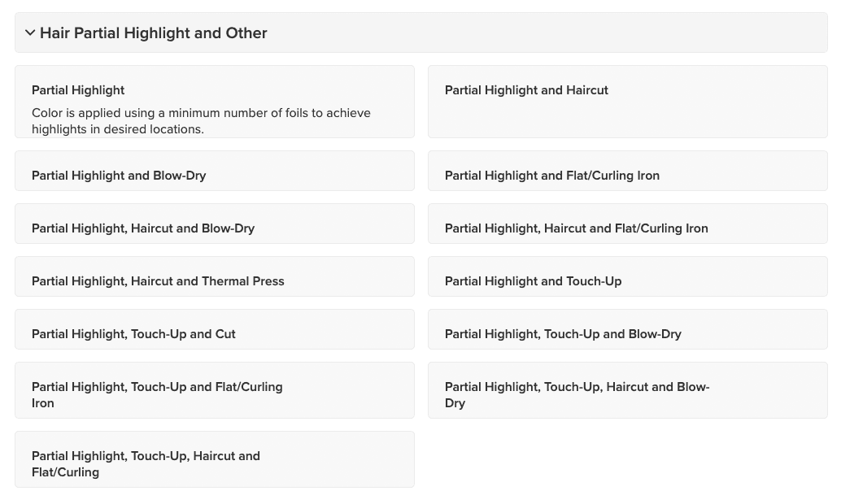Choose Partial Highlight, Touch-Up and Cut

[x=215, y=329]
